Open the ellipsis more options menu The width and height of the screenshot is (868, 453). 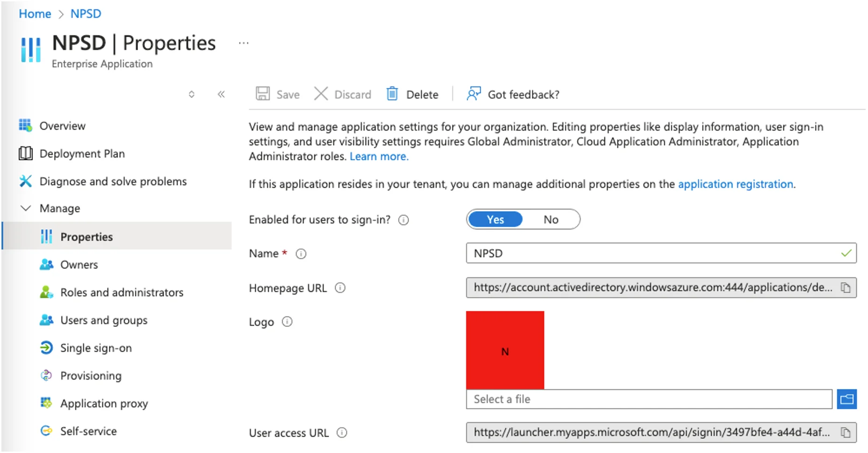coord(244,43)
